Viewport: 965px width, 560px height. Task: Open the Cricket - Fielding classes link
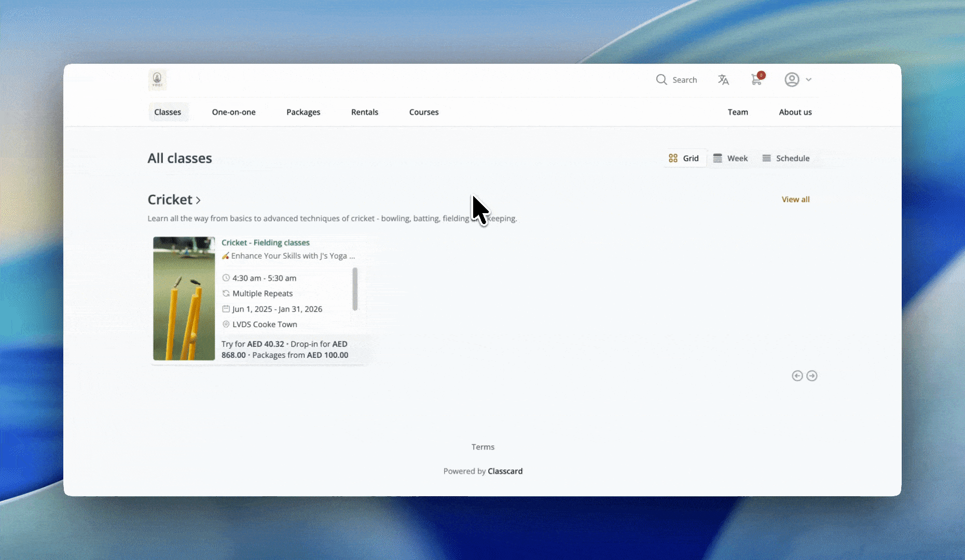(x=265, y=242)
